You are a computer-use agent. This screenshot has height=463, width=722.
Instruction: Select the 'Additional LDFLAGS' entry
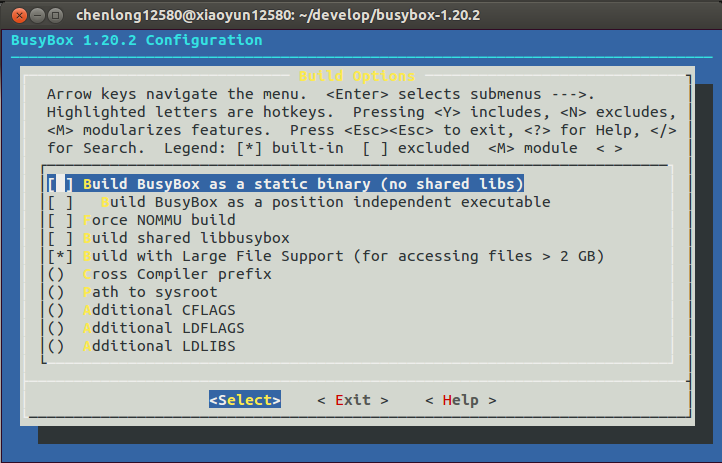point(164,328)
